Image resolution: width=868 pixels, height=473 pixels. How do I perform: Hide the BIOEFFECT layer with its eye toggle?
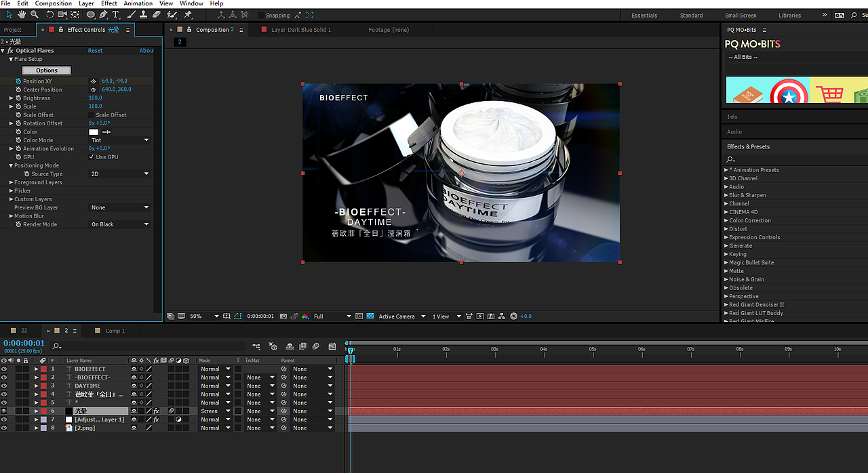tap(4, 369)
